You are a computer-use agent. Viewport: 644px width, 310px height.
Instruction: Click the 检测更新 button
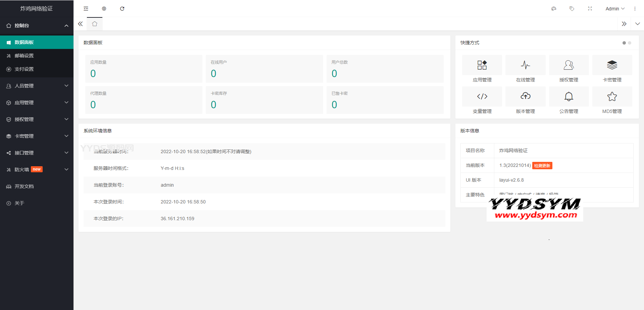pyautogui.click(x=542, y=166)
